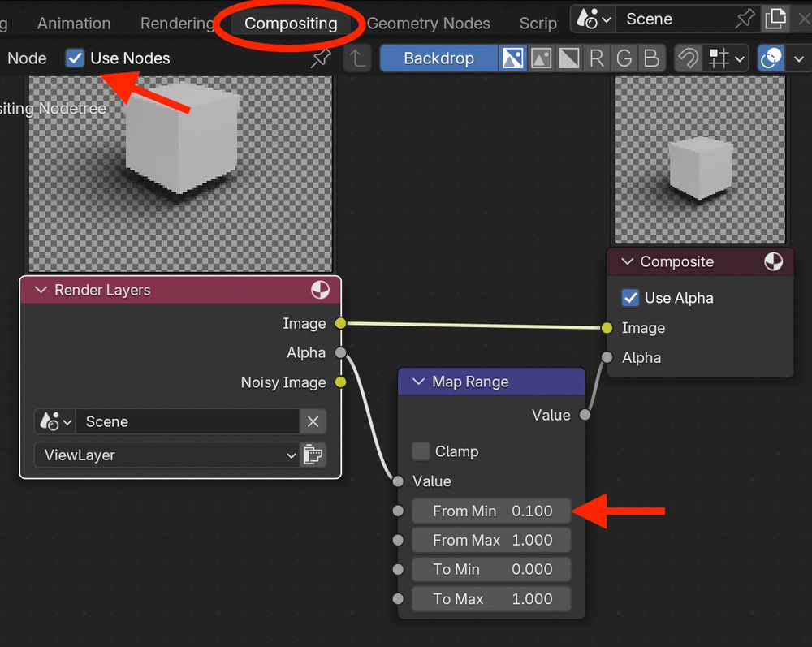Pin the scene to workspace icon
Screen dimensions: 812x647
[x=745, y=19]
